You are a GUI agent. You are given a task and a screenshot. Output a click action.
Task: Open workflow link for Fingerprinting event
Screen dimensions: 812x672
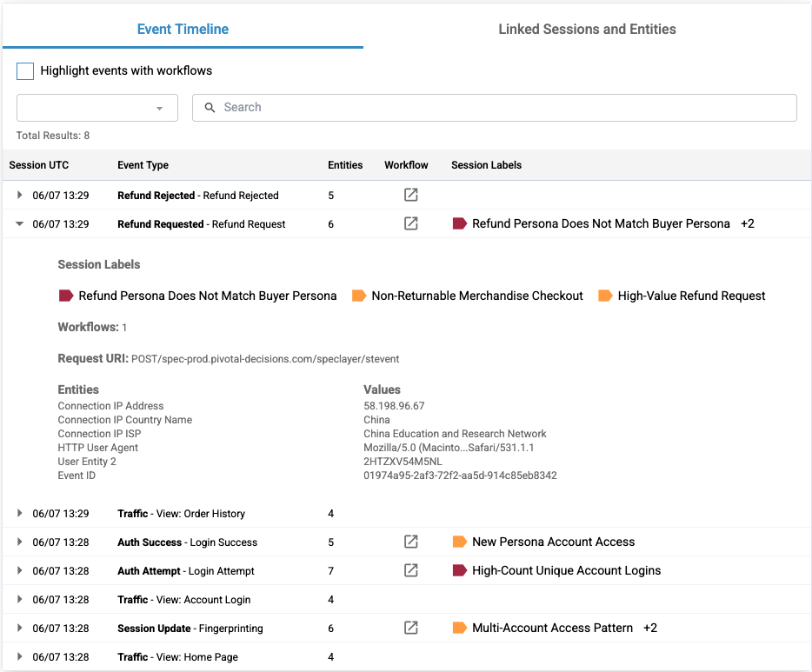pos(411,629)
